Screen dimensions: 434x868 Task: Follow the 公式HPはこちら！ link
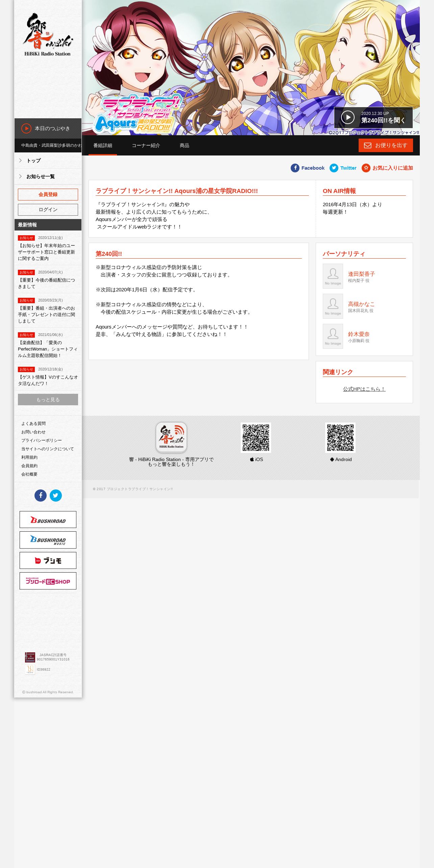tap(364, 389)
